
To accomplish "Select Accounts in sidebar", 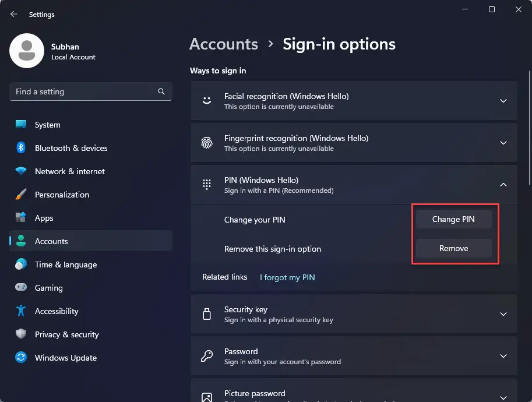I will click(91, 241).
